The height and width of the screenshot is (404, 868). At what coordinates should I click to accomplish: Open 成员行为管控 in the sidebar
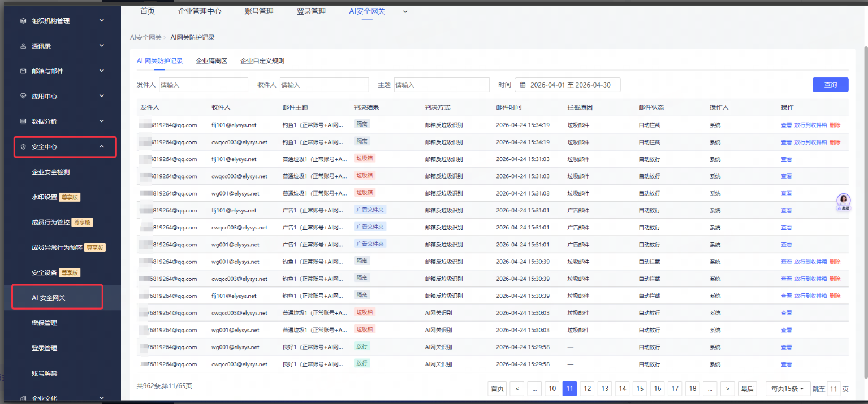click(x=50, y=222)
